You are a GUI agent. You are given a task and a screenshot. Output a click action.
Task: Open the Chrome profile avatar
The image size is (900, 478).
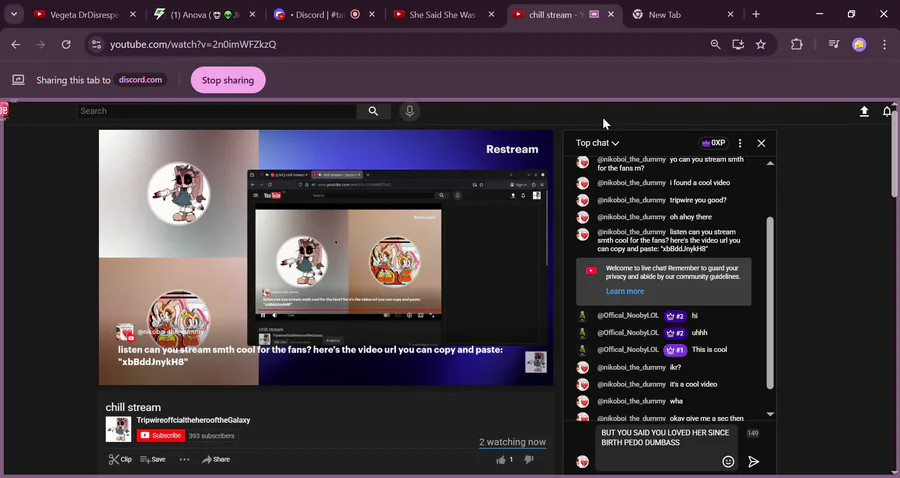coord(859,44)
